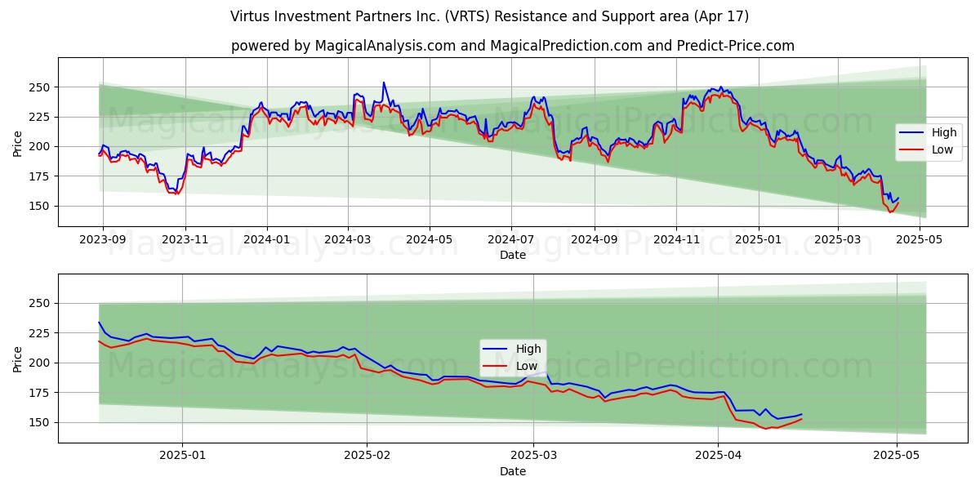Click the top chart y-axis value '200'
The height and width of the screenshot is (490, 980).
[x=40, y=147]
